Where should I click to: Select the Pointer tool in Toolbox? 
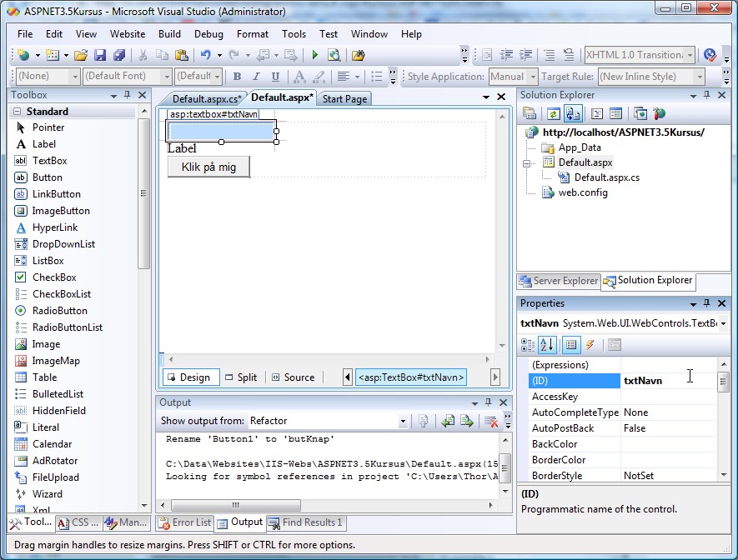pos(48,127)
